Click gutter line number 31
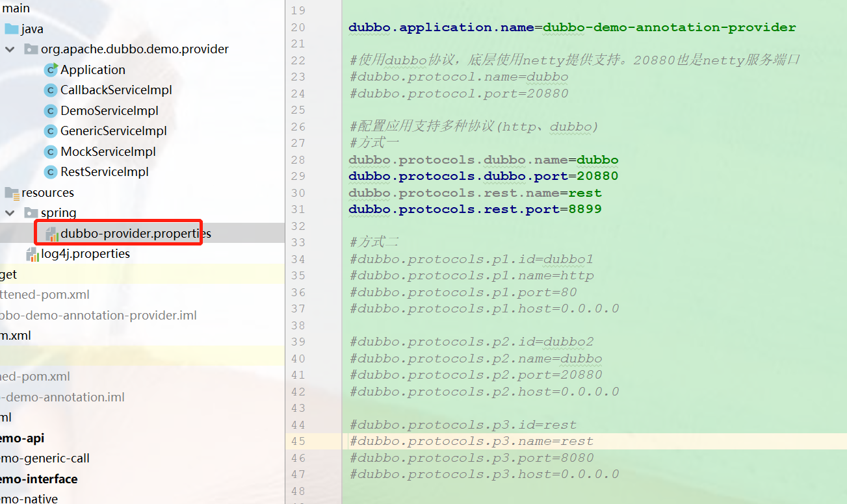Viewport: 847px width, 504px height. 298,209
